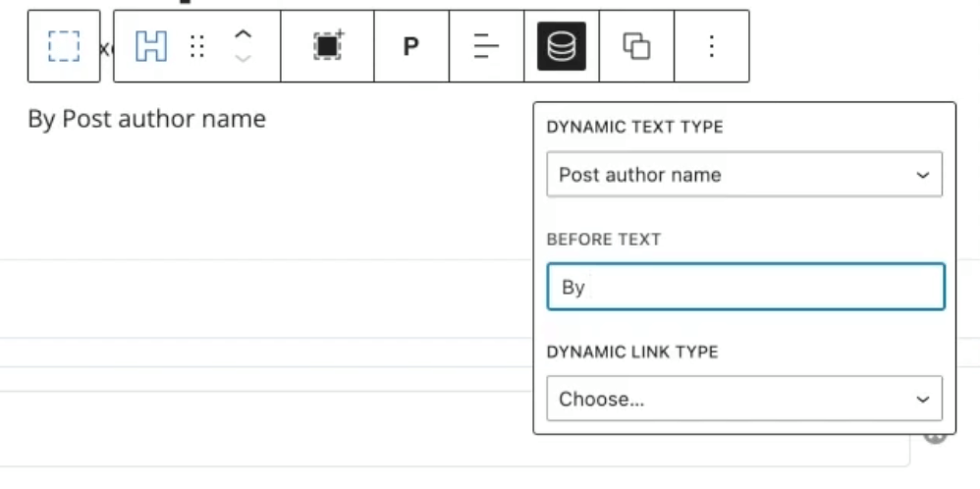Click the Headline block type icon
Viewport: 980px width, 489px height.
(151, 46)
